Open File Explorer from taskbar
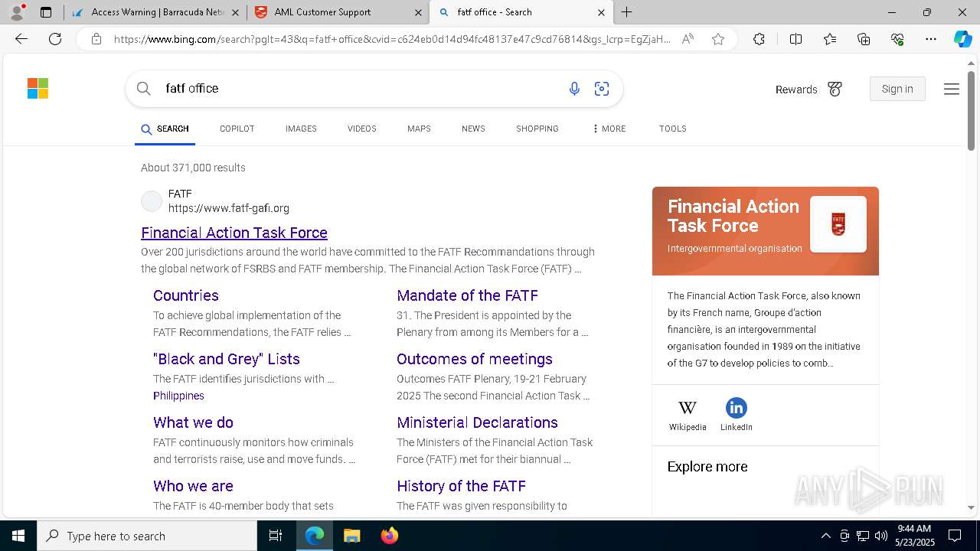This screenshot has width=980, height=551. coord(351,536)
